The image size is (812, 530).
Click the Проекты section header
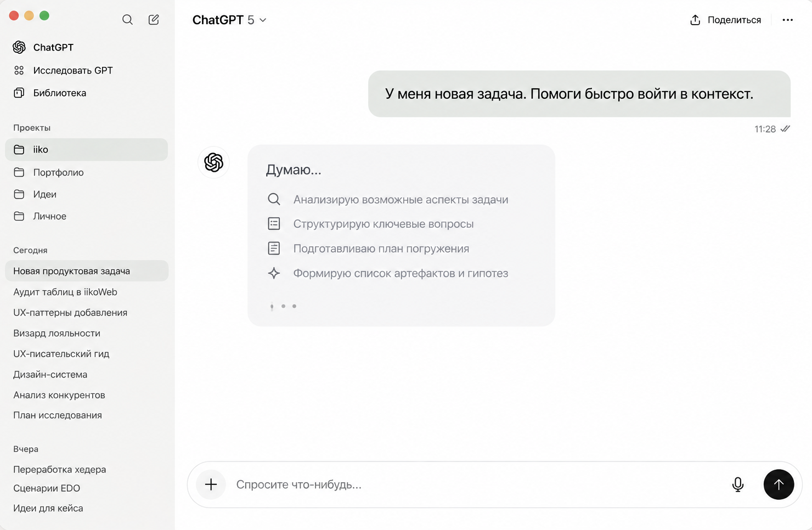tap(32, 128)
